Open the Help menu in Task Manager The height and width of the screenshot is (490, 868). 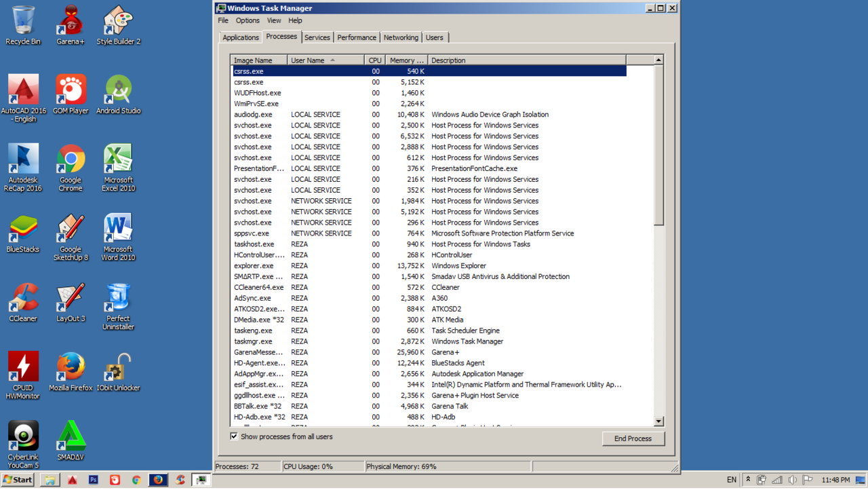coord(295,20)
